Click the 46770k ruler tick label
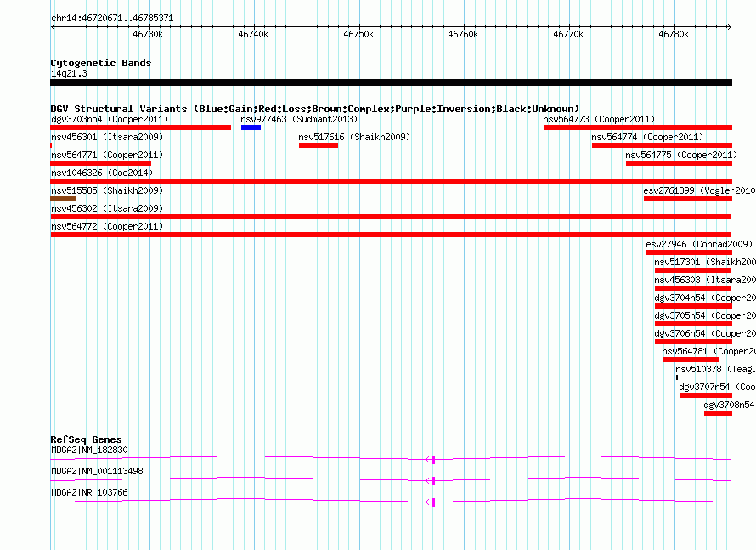Image resolution: width=756 pixels, height=550 pixels. click(x=568, y=34)
